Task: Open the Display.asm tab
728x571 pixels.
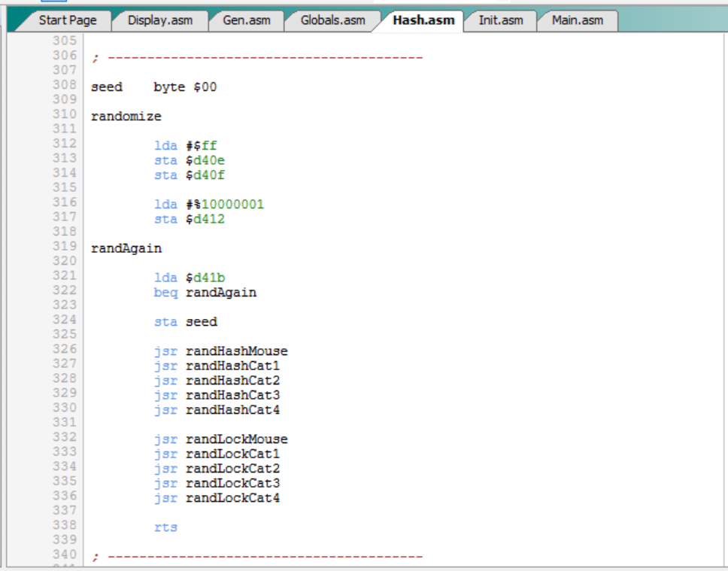Action: [159, 20]
